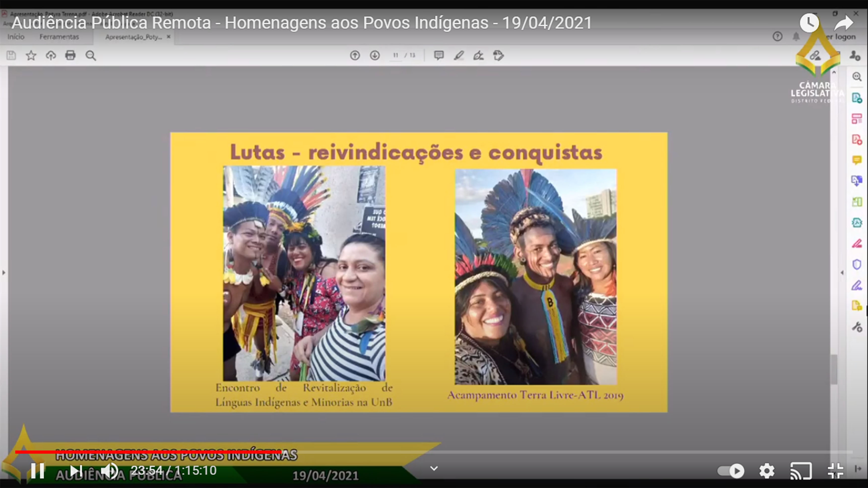Click the Watch Later clock icon
Image resolution: width=868 pixels, height=488 pixels.
click(x=809, y=23)
